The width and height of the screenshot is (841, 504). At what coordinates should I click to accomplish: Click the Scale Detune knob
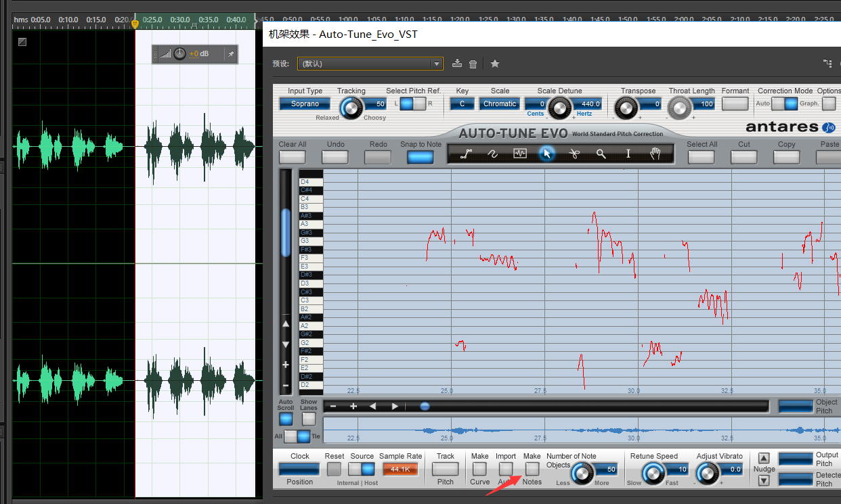pyautogui.click(x=559, y=107)
